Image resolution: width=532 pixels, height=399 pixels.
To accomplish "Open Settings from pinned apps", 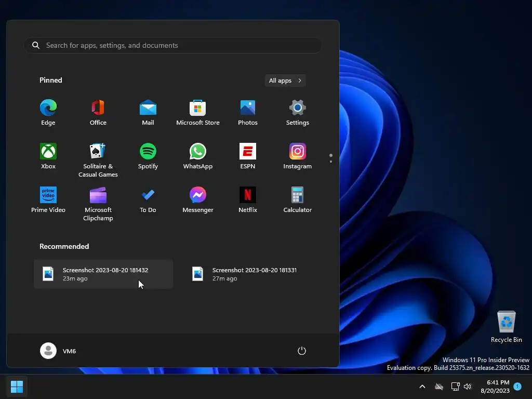I will click(x=298, y=113).
